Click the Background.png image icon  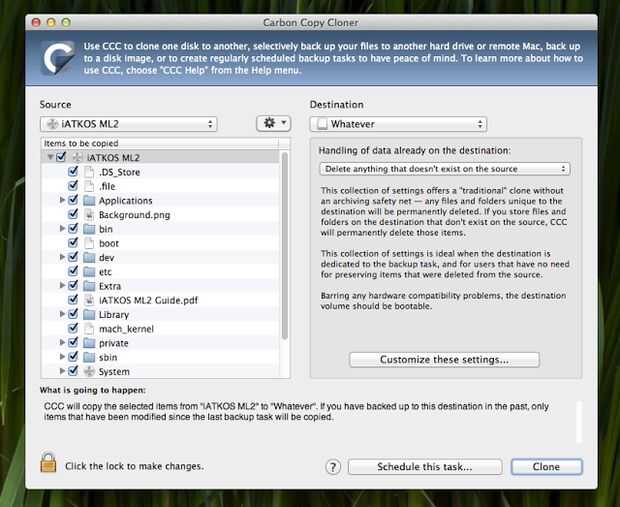click(x=89, y=215)
